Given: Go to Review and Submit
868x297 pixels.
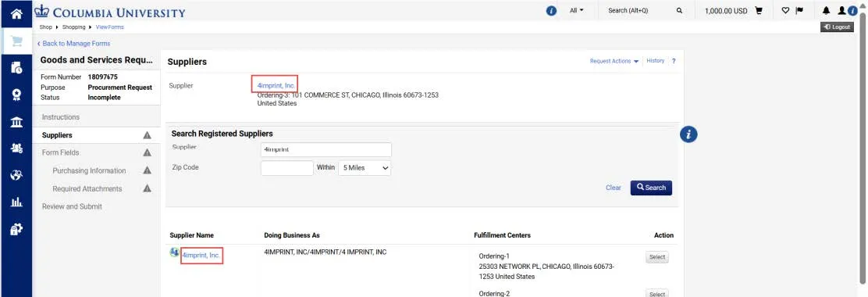Looking at the screenshot, I should pyautogui.click(x=72, y=206).
